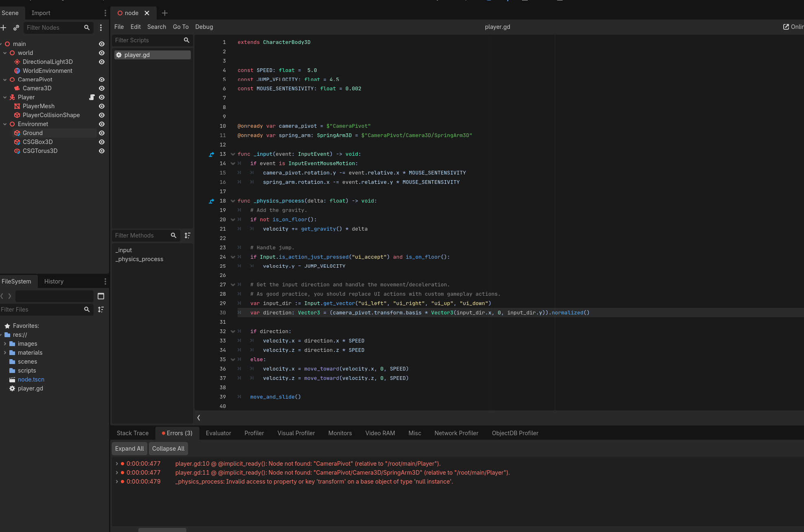The image size is (804, 532).
Task: Open the script icon attached to Player
Action: click(x=92, y=97)
